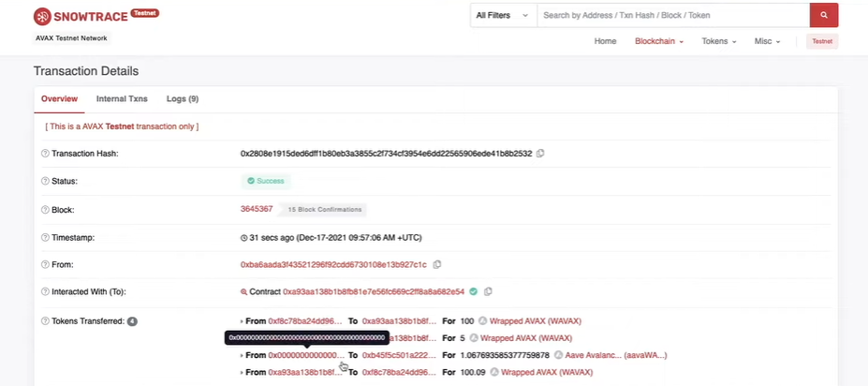Open block 3645367 link
This screenshot has height=386, width=868.
tap(257, 209)
